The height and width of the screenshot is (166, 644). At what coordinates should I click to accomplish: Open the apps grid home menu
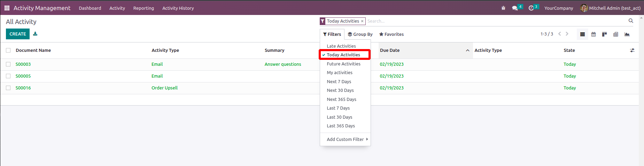[x=7, y=8]
